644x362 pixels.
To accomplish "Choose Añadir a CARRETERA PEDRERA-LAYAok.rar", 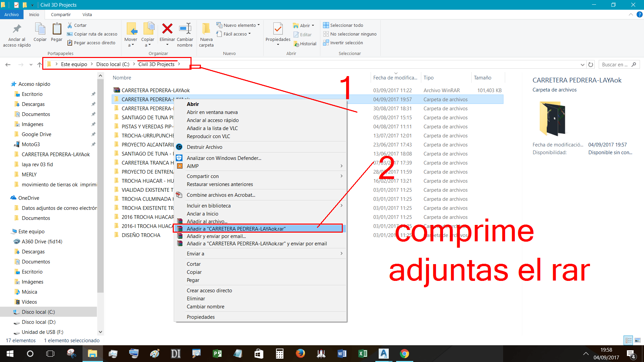I will tap(236, 229).
